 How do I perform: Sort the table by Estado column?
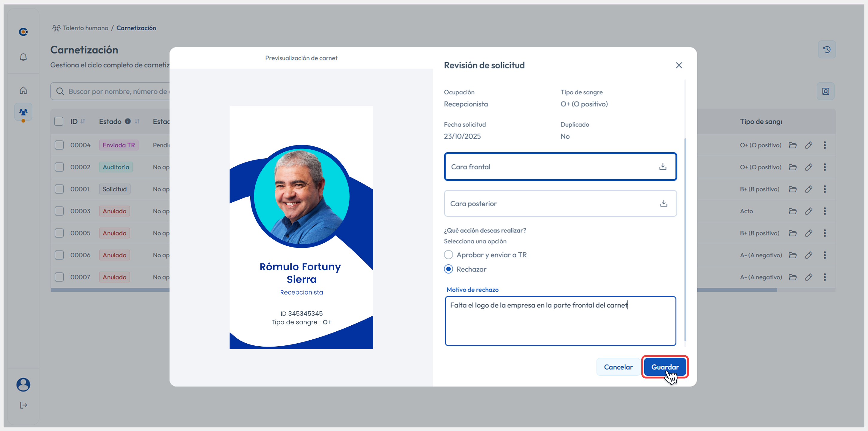coord(137,121)
